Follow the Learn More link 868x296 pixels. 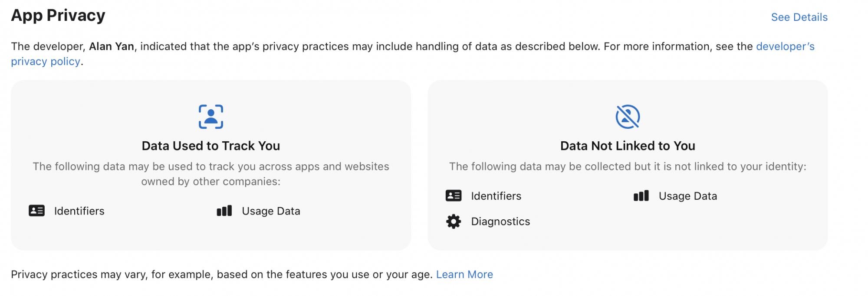click(x=464, y=274)
